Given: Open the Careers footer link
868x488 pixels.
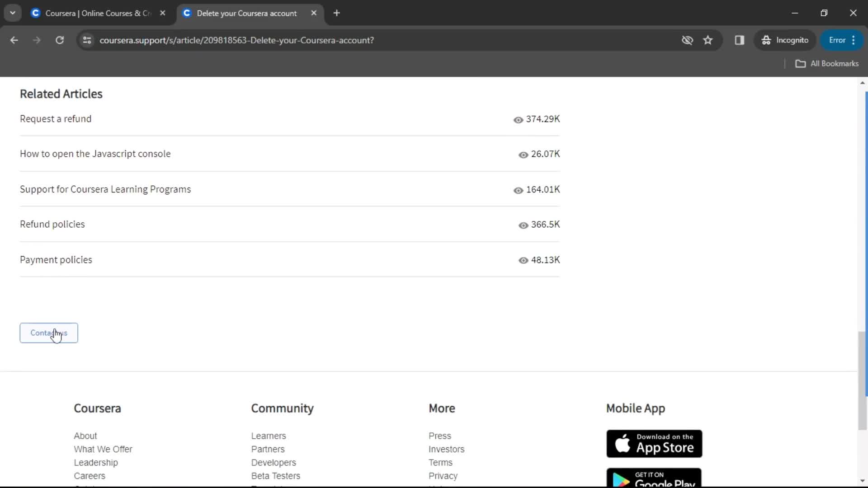Looking at the screenshot, I should click(90, 476).
